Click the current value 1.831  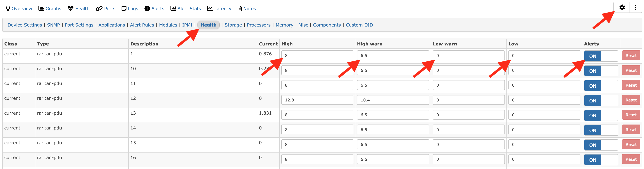tap(265, 113)
